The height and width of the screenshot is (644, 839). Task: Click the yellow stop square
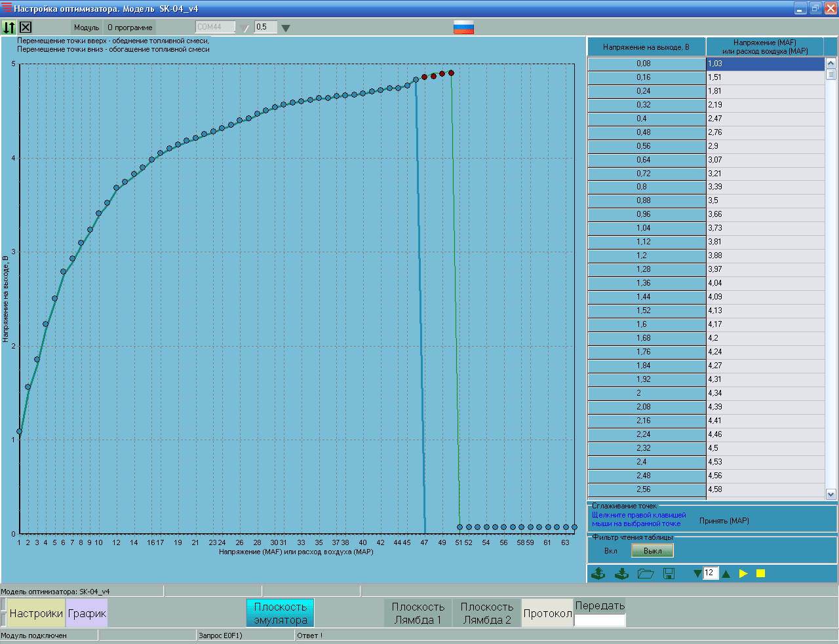(x=760, y=574)
